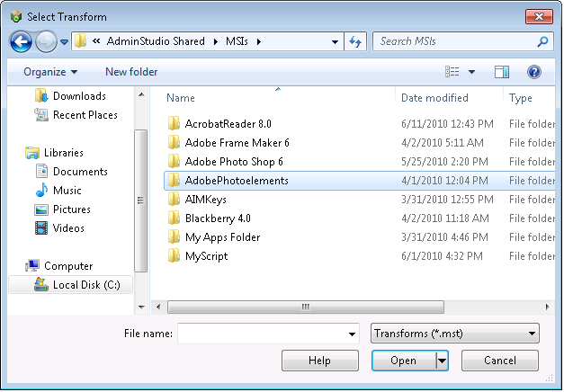Open the view options dropdown arrow
564x392 pixels.
point(471,72)
